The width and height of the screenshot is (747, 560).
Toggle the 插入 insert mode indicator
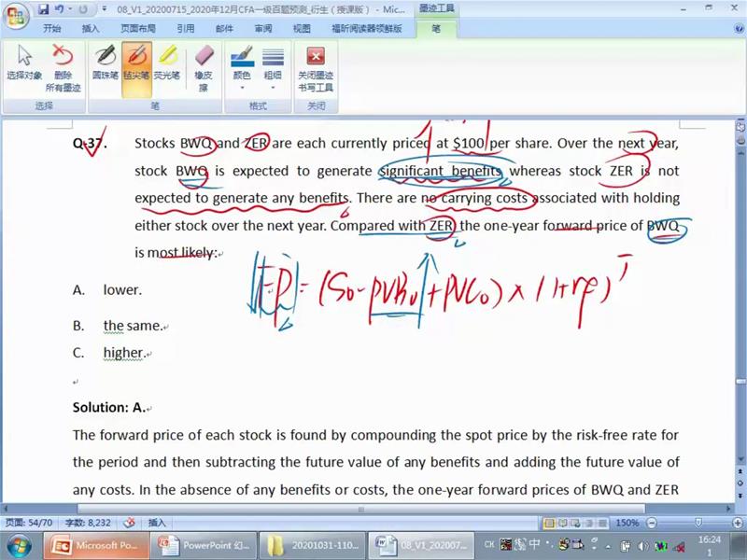pos(157,524)
